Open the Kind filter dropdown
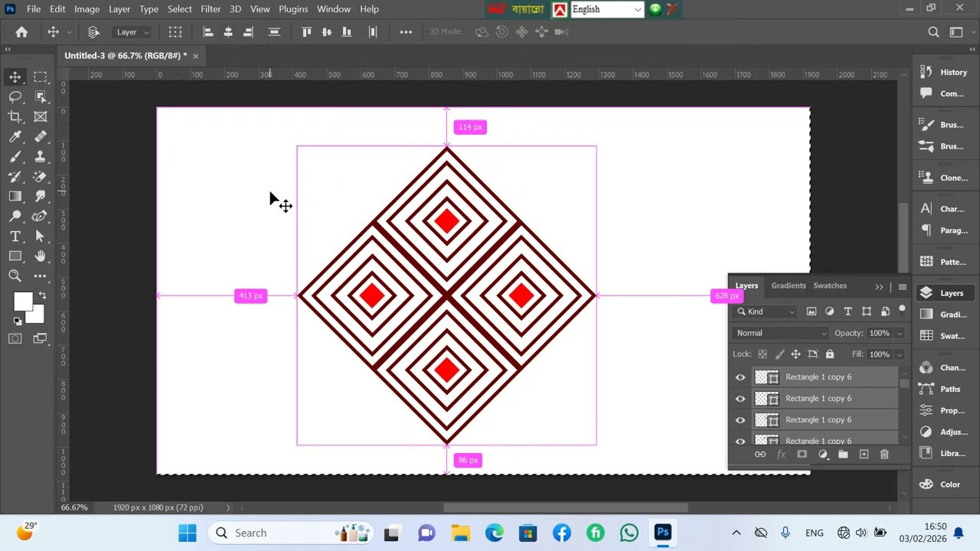980x551 pixels. pos(766,311)
